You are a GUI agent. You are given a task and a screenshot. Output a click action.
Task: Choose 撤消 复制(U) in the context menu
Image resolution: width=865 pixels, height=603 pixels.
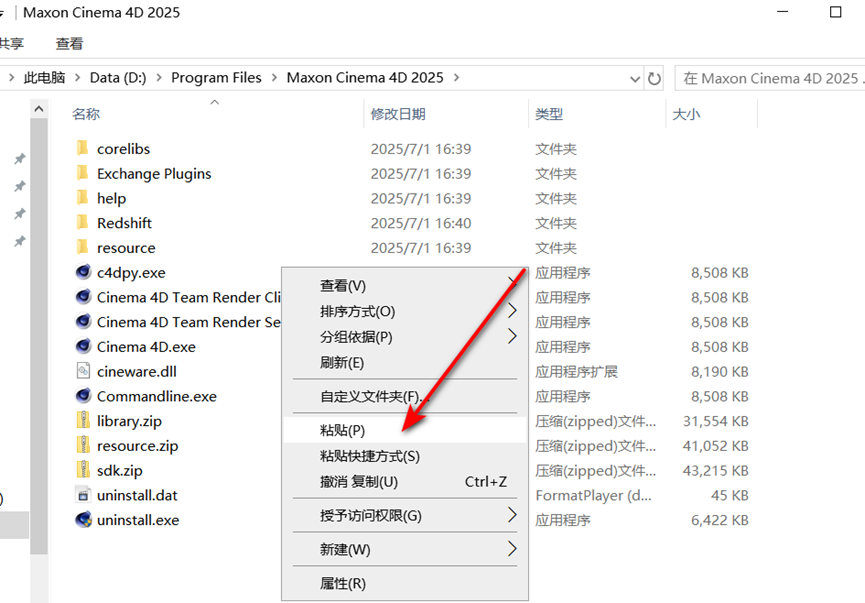[x=405, y=482]
